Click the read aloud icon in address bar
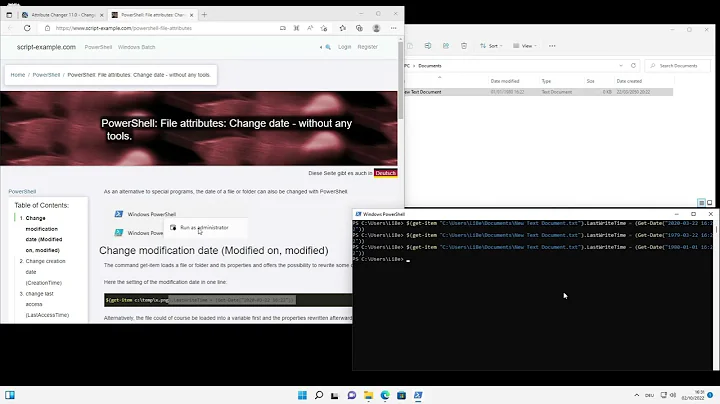The width and height of the screenshot is (720, 404). coord(310,28)
